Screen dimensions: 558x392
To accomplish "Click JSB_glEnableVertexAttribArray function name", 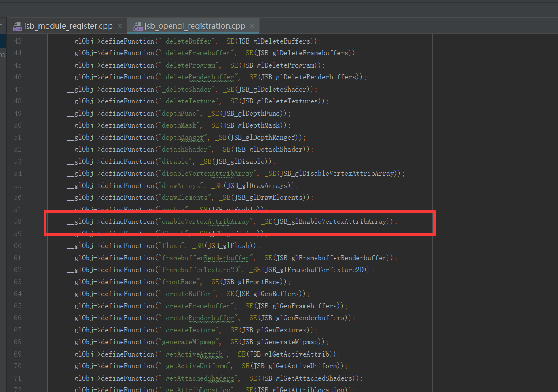I will pyautogui.click(x=331, y=222).
